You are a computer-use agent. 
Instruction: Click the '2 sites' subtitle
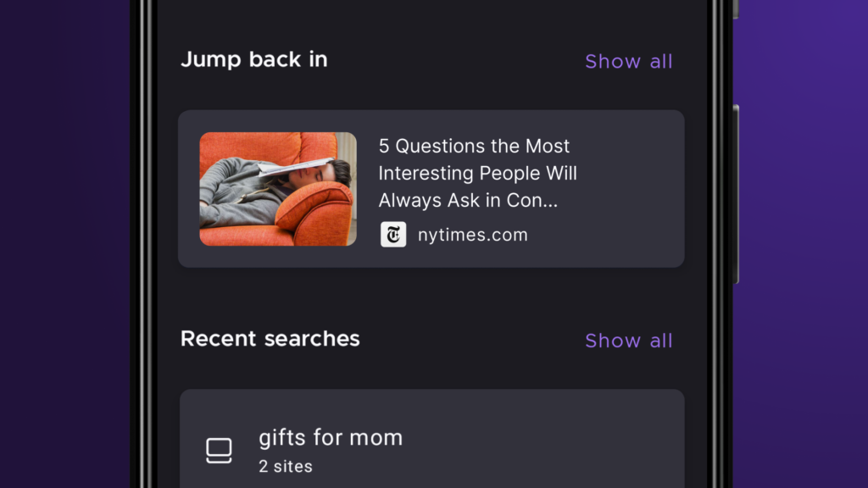tap(286, 466)
